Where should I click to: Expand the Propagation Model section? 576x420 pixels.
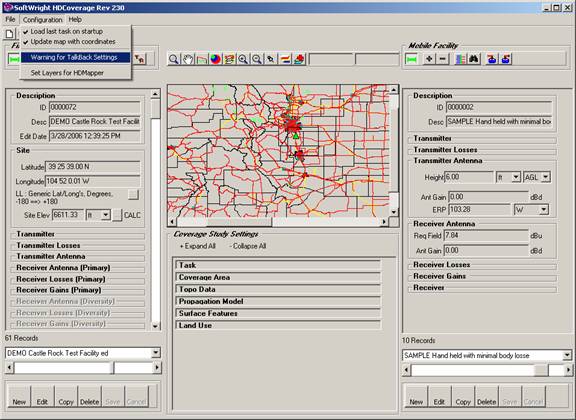click(278, 301)
